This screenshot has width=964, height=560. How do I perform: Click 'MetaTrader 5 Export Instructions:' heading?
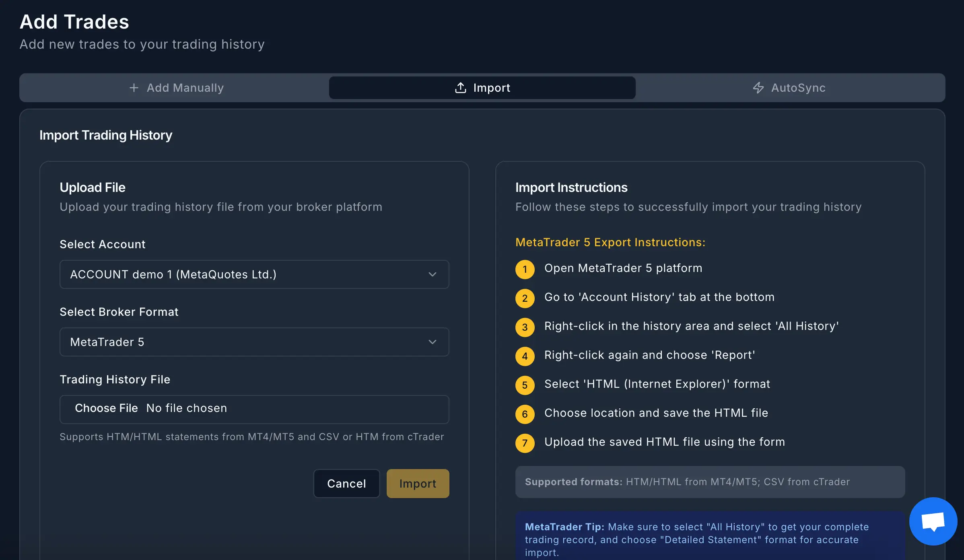[610, 242]
